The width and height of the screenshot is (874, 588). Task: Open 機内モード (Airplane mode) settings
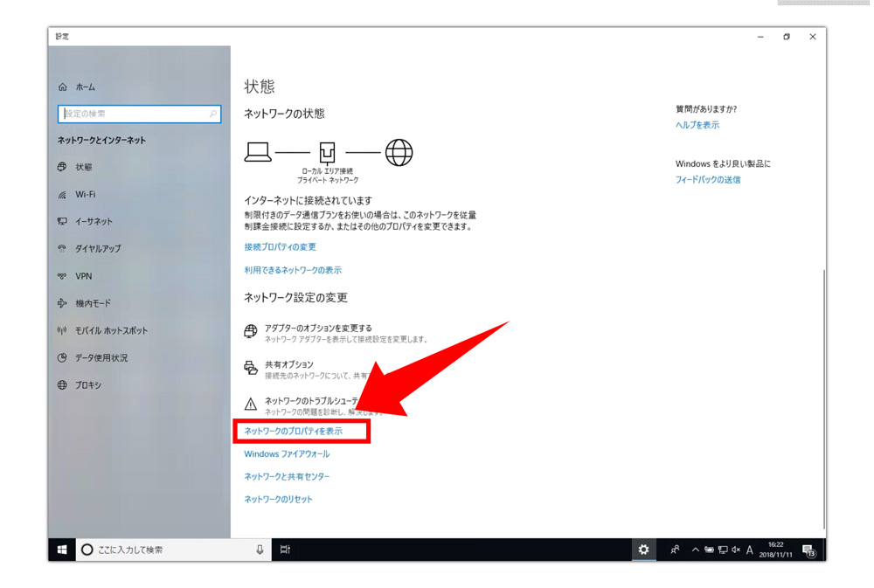93,303
